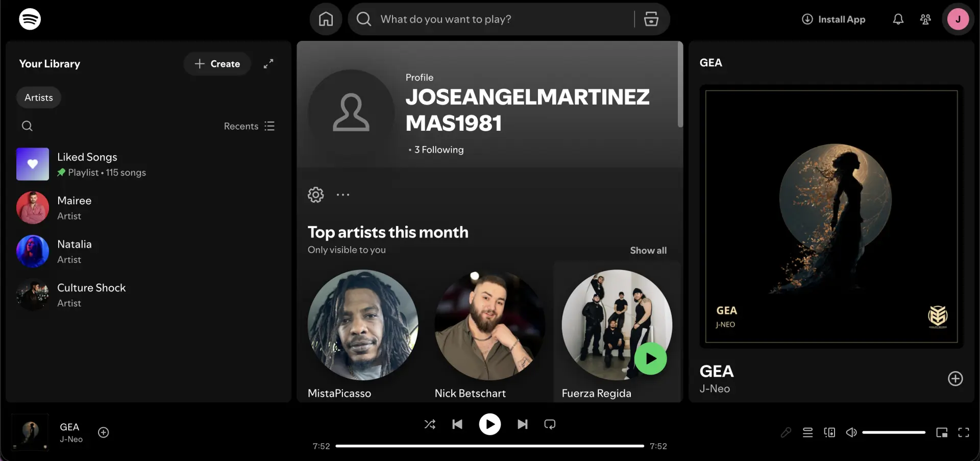Open the user avatar J menu

click(958, 19)
